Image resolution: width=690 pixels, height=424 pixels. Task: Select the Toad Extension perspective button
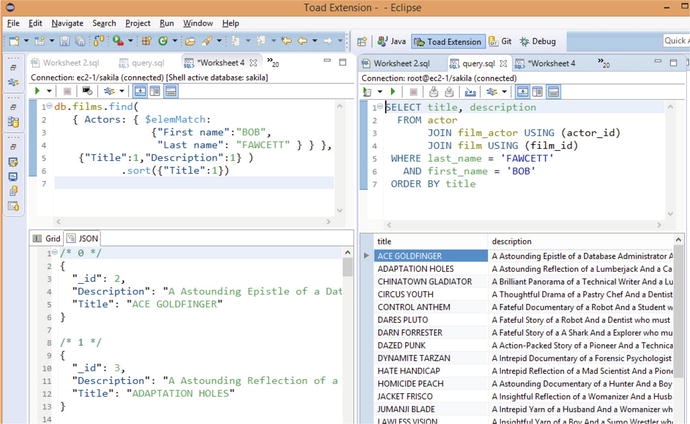tap(449, 41)
